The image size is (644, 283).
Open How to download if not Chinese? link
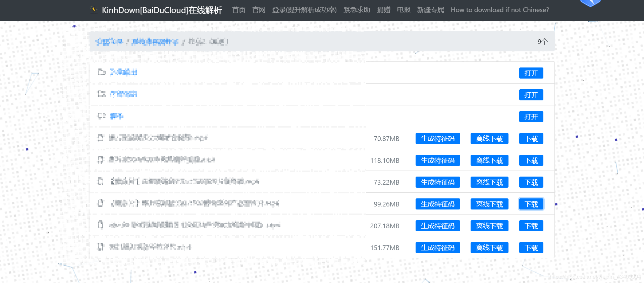click(500, 10)
